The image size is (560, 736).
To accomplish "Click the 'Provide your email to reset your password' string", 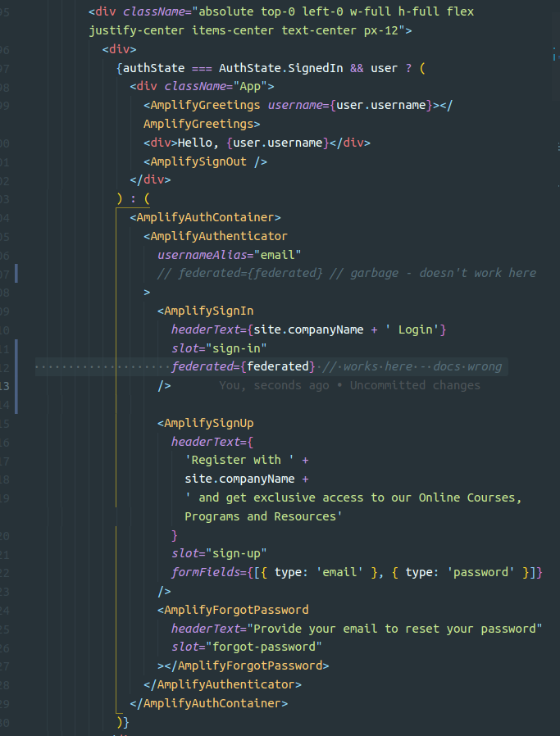I will click(394, 629).
